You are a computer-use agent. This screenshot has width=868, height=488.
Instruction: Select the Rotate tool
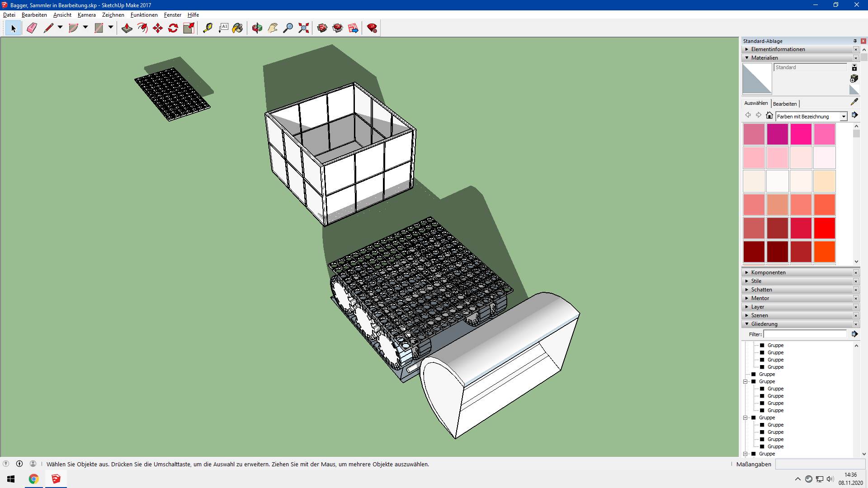pos(173,28)
